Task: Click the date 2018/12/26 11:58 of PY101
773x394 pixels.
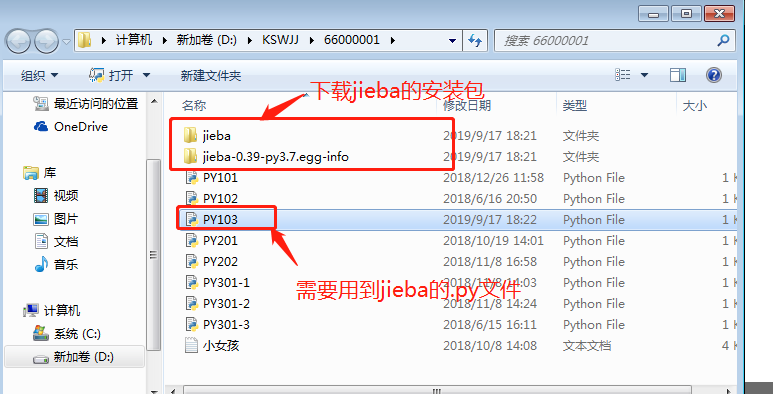Action: pyautogui.click(x=493, y=178)
